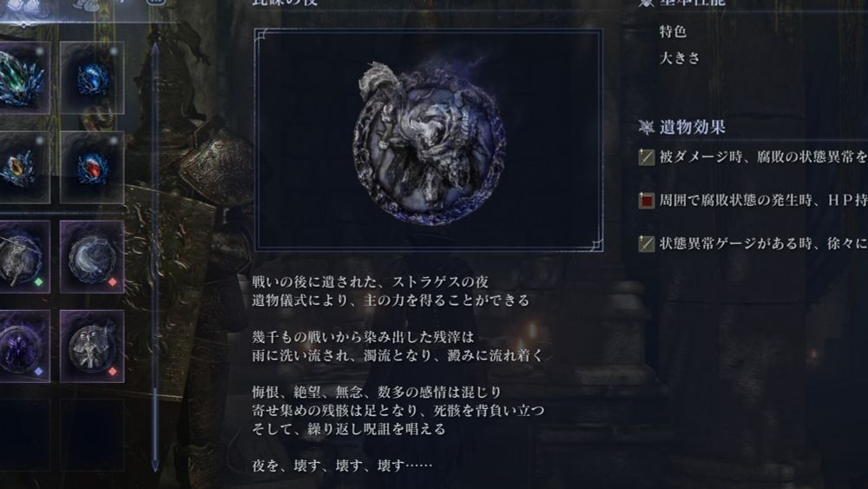Select the green crystal relic in the grid

(23, 78)
